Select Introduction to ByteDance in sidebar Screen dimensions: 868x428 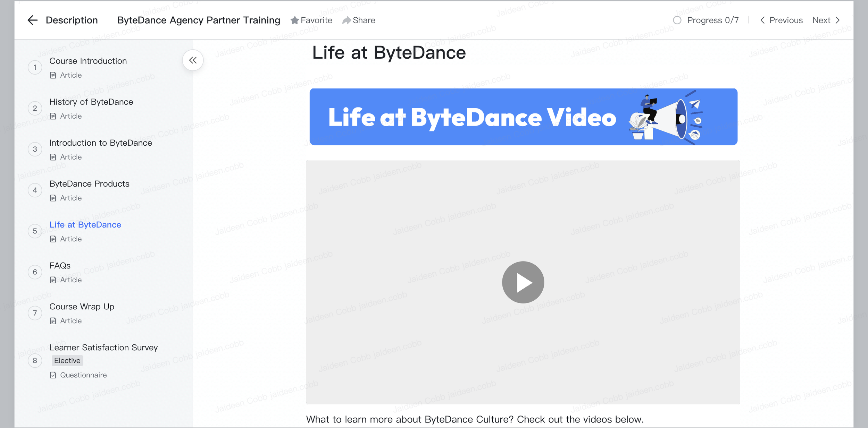100,143
